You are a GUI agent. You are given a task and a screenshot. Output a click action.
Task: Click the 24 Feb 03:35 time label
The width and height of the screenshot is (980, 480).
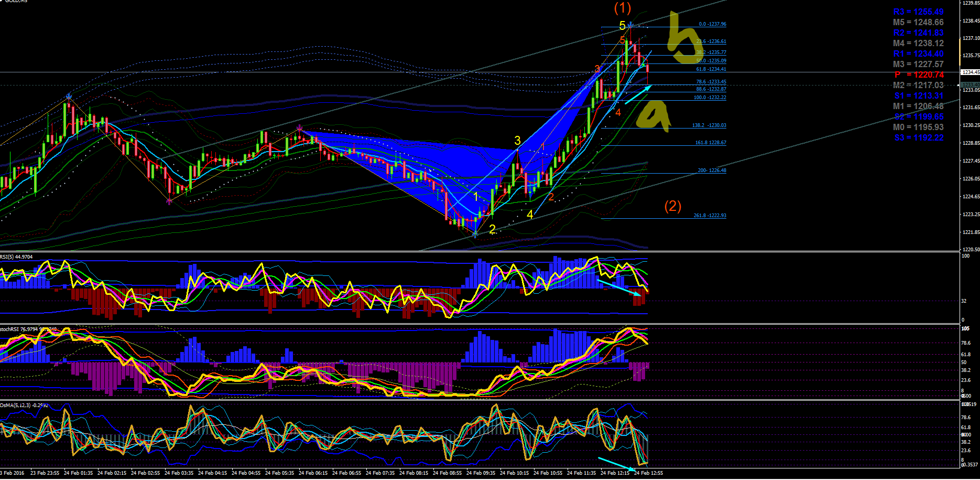tap(179, 473)
